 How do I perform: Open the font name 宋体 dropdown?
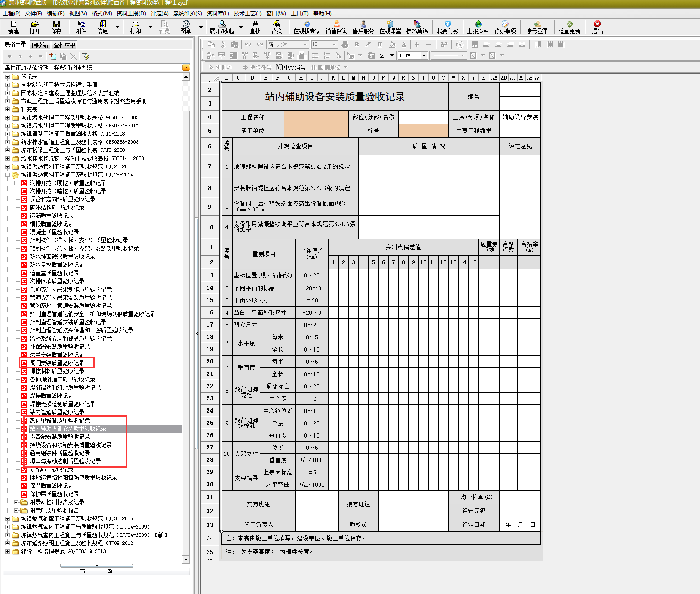point(304,44)
